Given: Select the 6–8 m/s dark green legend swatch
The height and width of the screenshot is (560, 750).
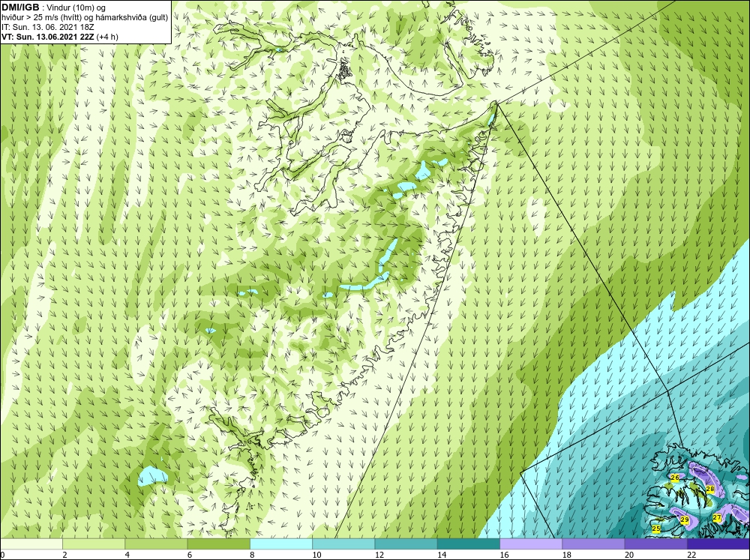Looking at the screenshot, I should click(x=218, y=544).
